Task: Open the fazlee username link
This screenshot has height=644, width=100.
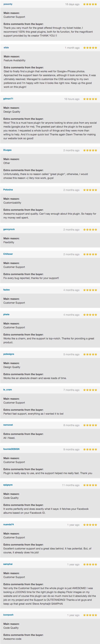Action: coord(6,290)
